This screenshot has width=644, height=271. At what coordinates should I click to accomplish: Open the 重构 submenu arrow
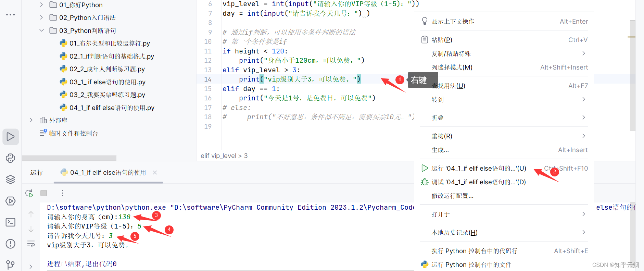click(x=584, y=136)
